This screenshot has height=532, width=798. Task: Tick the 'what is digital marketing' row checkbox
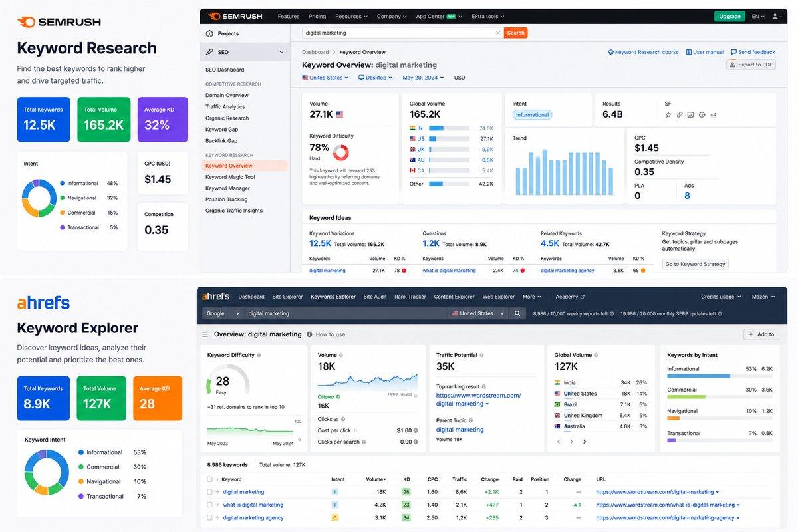209,505
